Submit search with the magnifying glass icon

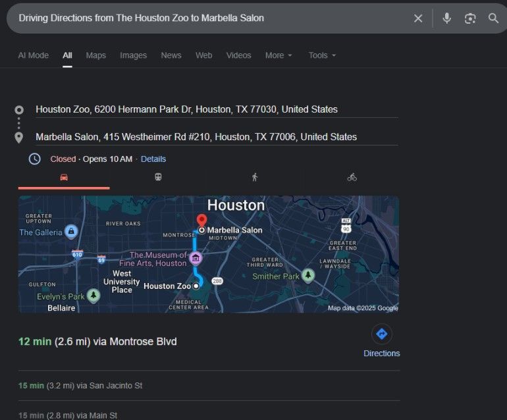tap(493, 18)
